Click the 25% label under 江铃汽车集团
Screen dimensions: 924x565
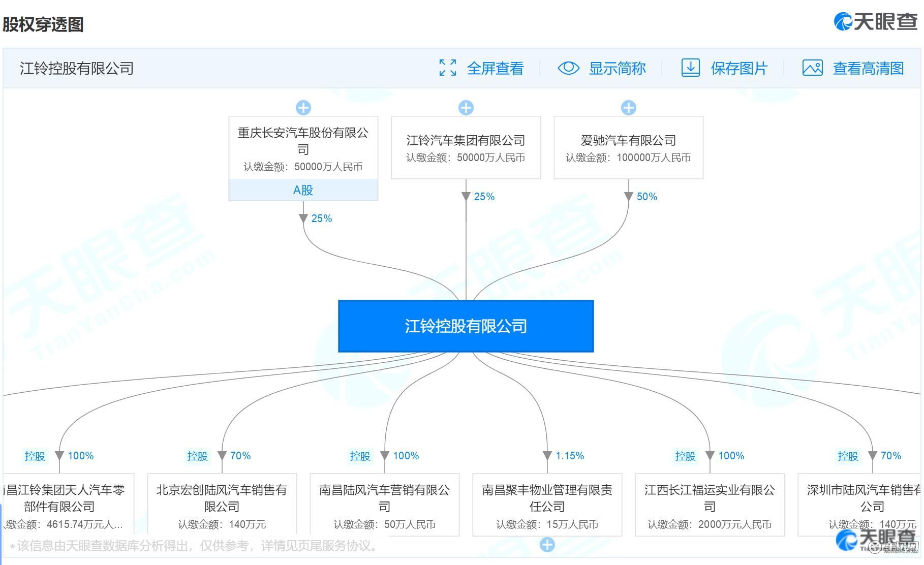pos(484,197)
